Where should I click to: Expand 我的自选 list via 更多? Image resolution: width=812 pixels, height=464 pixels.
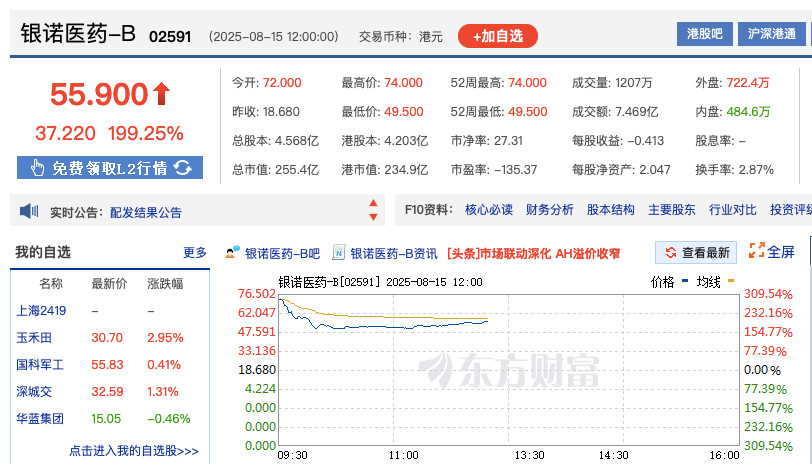pyautogui.click(x=195, y=252)
